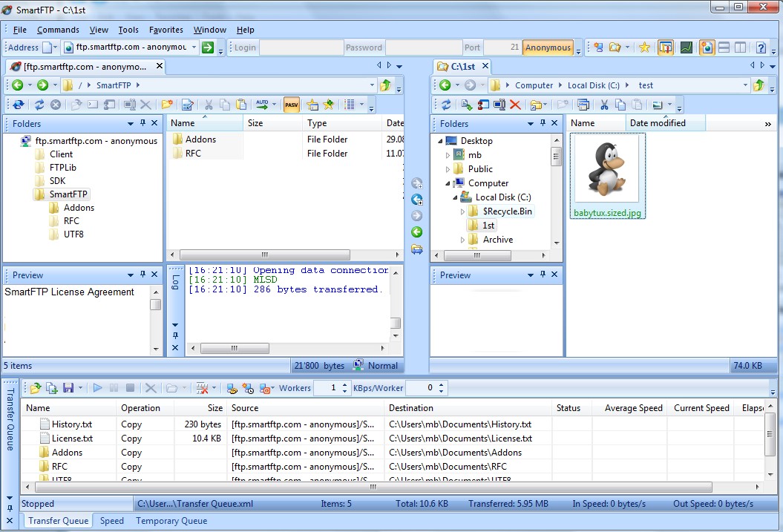Click the New Folder icon in the FTP toolbar

click(x=167, y=105)
